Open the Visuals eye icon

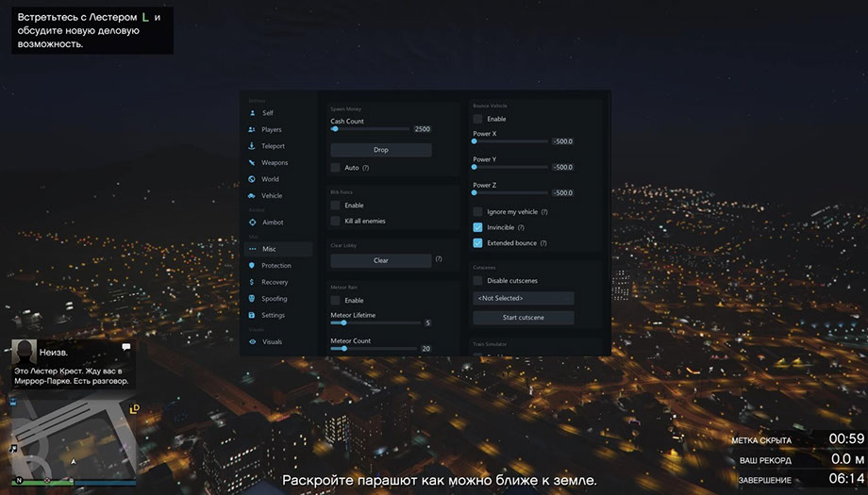pyautogui.click(x=252, y=341)
